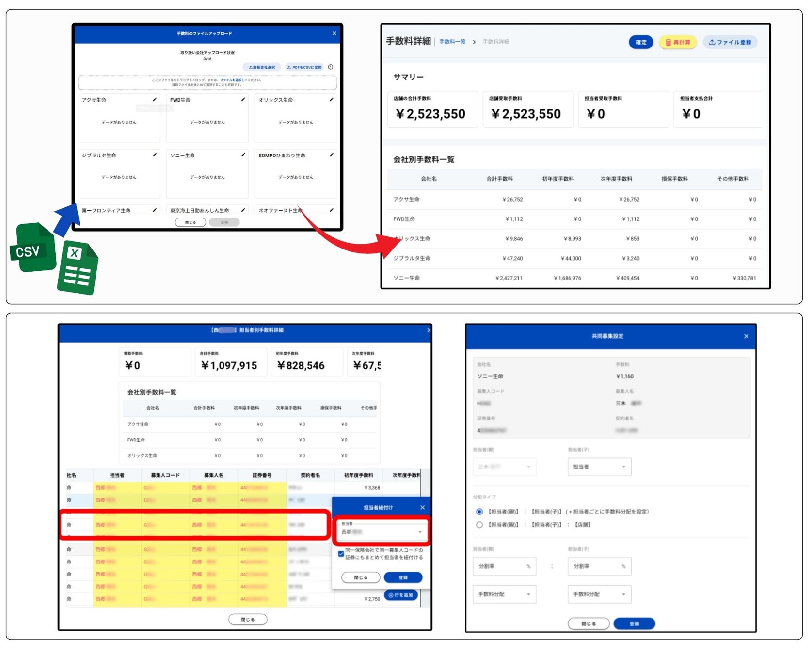This screenshot has height=654, width=812.
Task: Click ¥1,097,915 合計手数料 card
Action: tap(231, 362)
